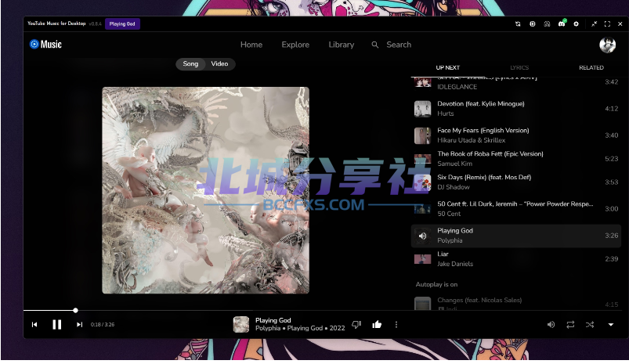Image resolution: width=629 pixels, height=364 pixels.
Task: Click the Hikaru Utada & Skrillex artist link
Action: [x=471, y=140]
